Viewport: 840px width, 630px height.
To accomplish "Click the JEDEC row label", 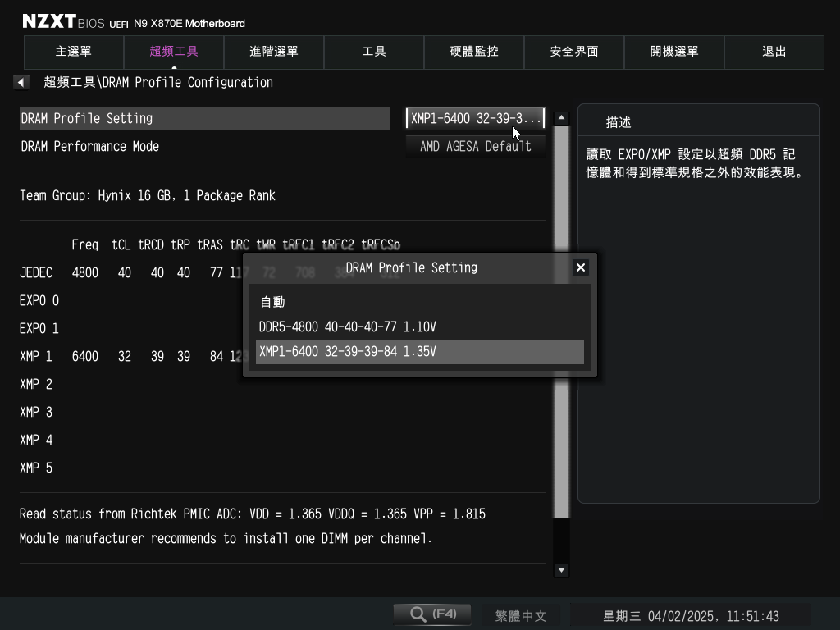I will (x=36, y=272).
